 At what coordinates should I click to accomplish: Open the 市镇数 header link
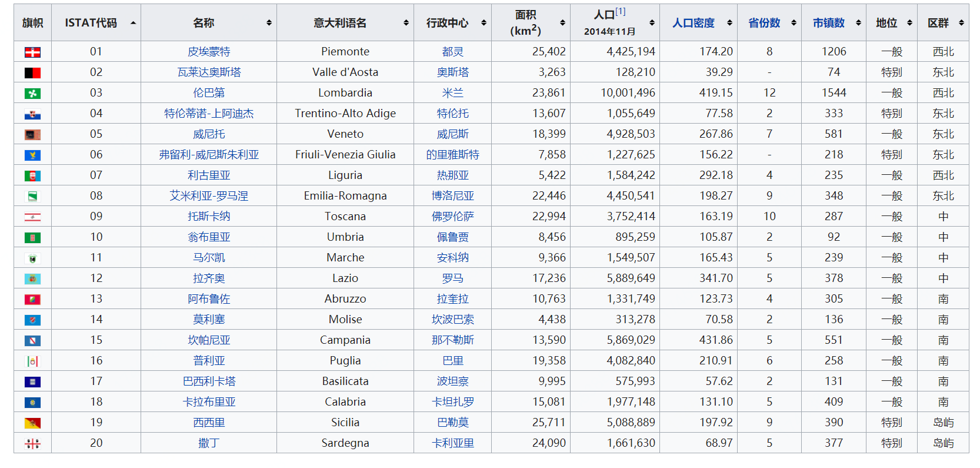pos(829,23)
